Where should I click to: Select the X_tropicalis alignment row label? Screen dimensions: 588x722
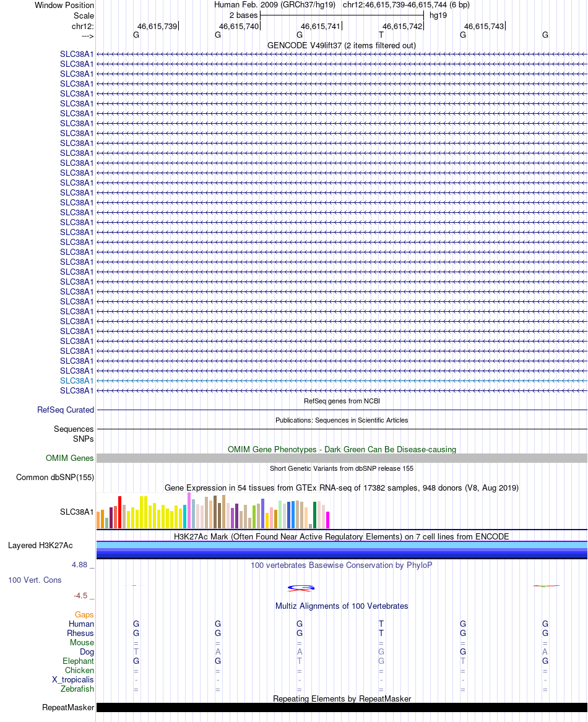click(73, 680)
